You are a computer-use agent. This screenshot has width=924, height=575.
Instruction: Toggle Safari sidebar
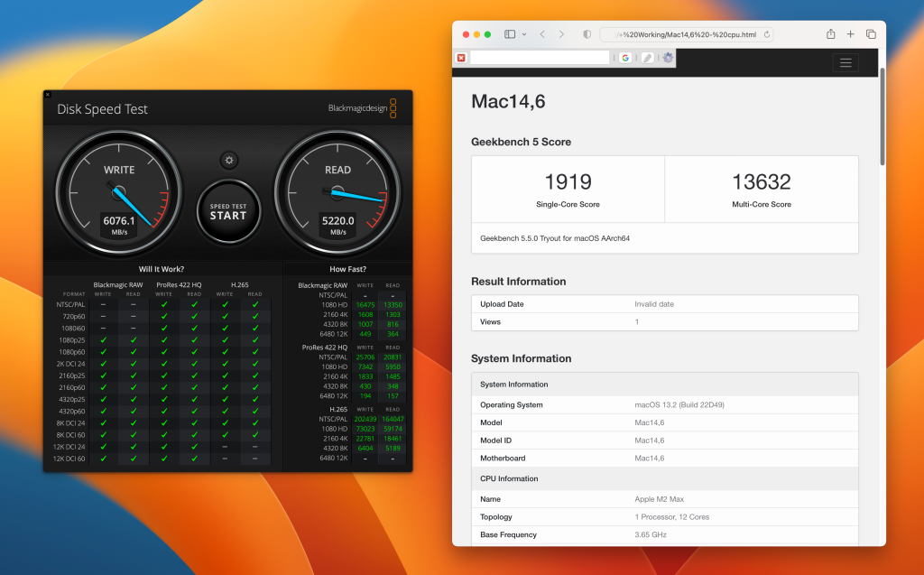click(x=510, y=34)
